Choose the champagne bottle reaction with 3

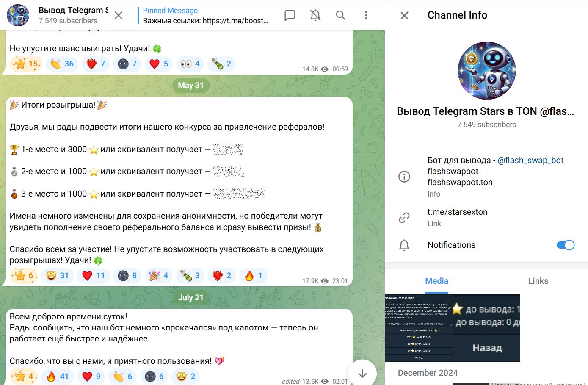(x=190, y=276)
